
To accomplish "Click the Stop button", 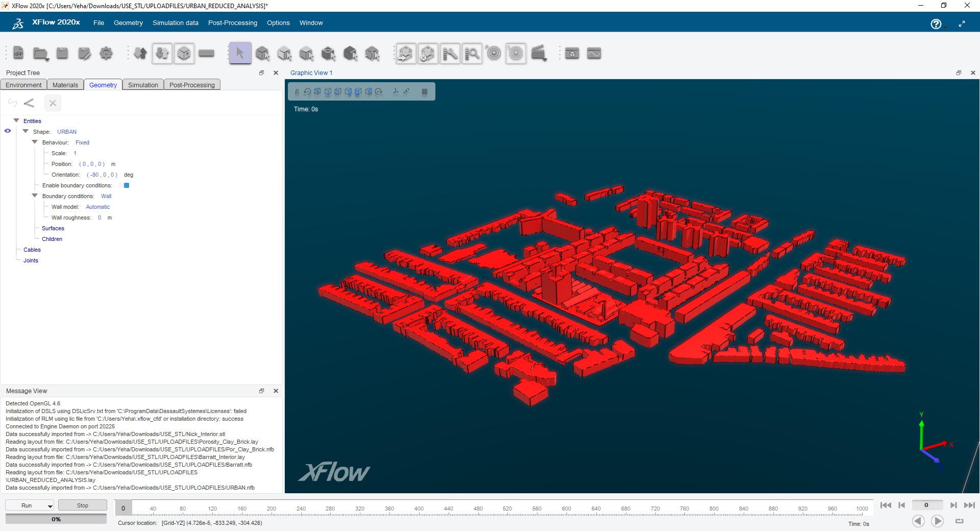I will point(83,505).
